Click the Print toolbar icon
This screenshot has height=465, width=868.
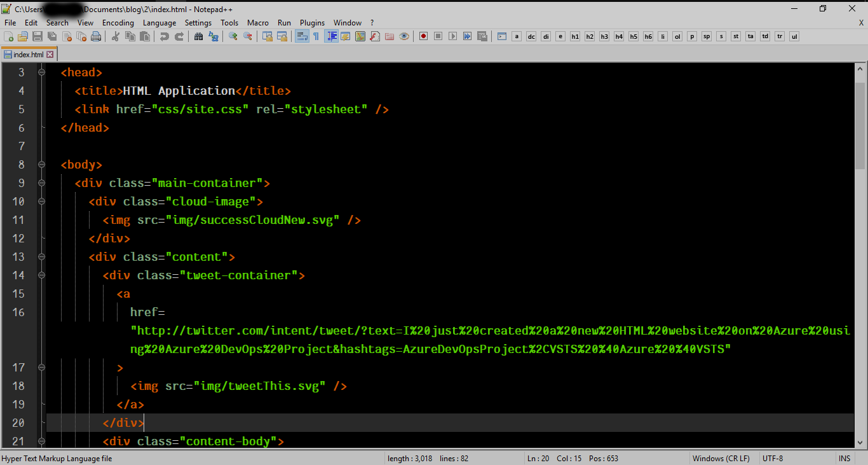click(x=96, y=36)
